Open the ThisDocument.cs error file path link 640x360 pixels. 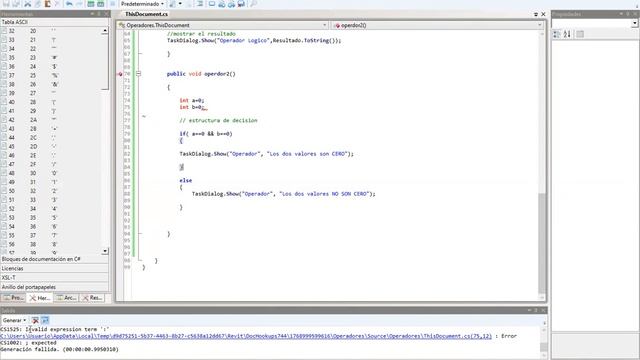click(x=246, y=336)
